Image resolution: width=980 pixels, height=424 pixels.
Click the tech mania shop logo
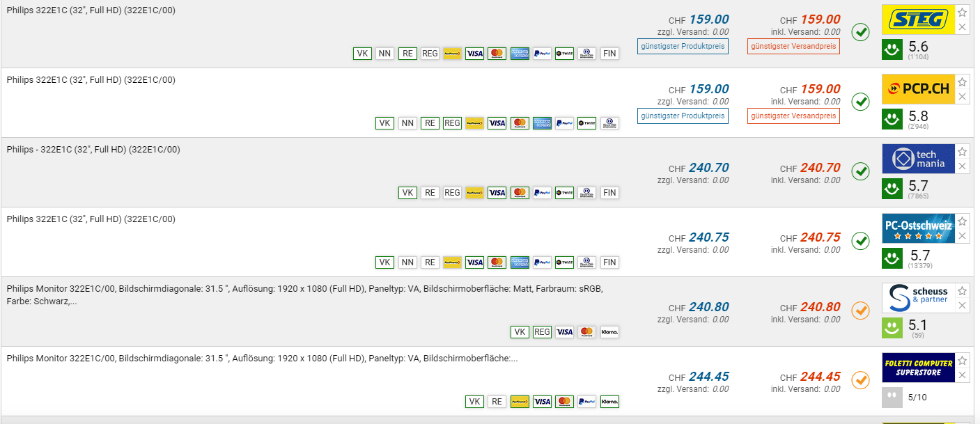pyautogui.click(x=917, y=159)
